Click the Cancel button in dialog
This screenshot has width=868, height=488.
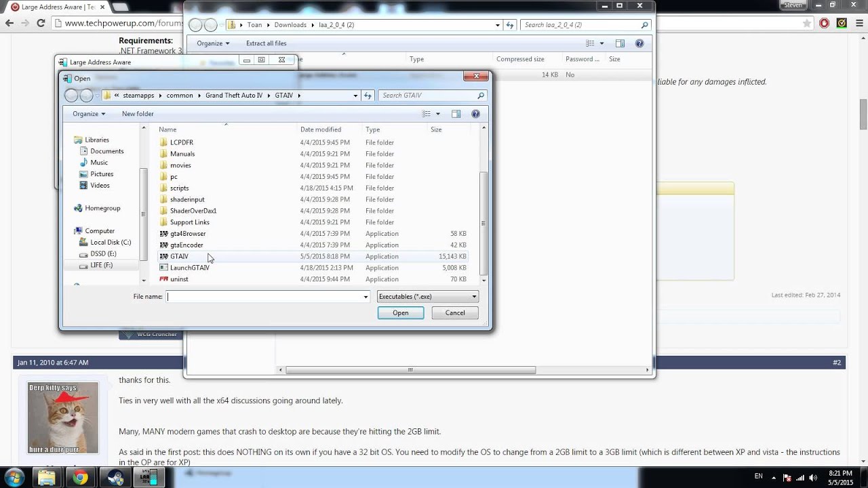tap(455, 312)
